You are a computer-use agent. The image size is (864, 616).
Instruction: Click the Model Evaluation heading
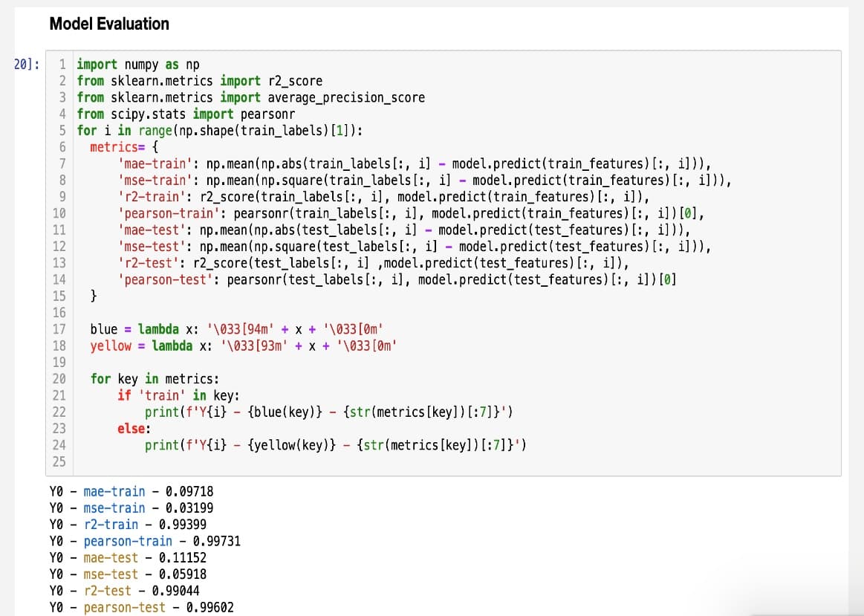coord(109,24)
